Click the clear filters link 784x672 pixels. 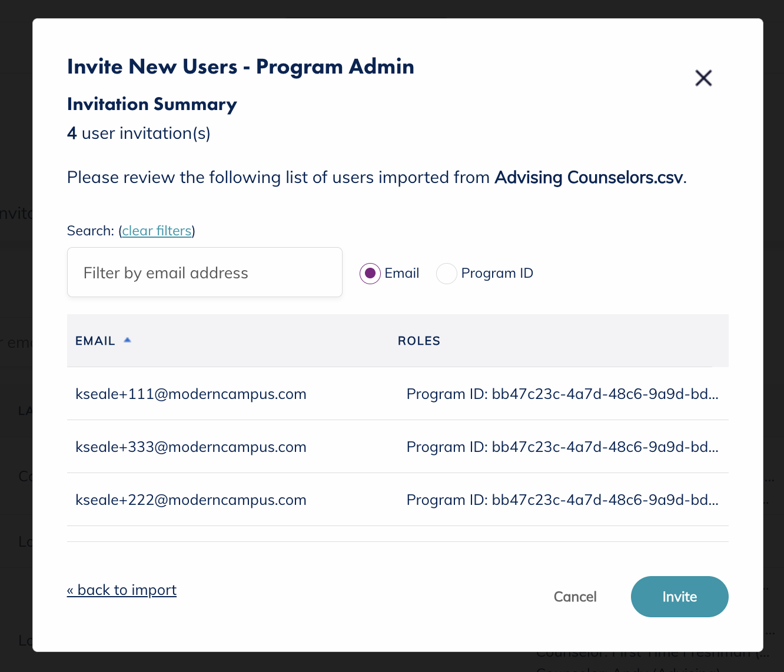click(x=157, y=231)
